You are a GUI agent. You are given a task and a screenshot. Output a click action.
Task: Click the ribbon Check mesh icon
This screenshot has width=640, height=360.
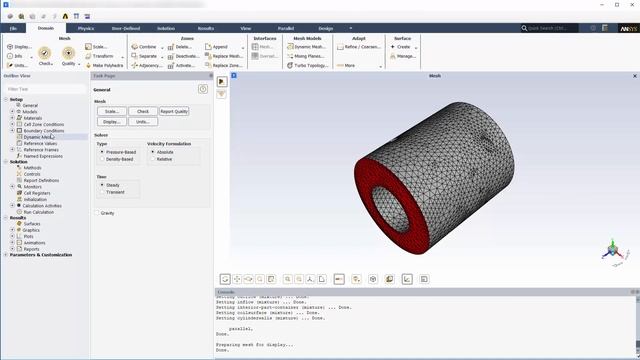pyautogui.click(x=44, y=53)
